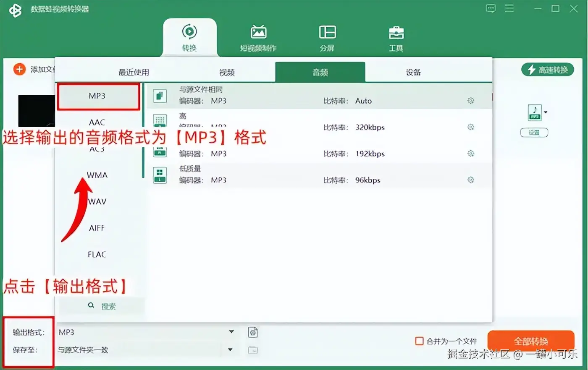Expand the 输出格式 MP3 dropdown
Screen dimensions: 588x370
tap(231, 332)
